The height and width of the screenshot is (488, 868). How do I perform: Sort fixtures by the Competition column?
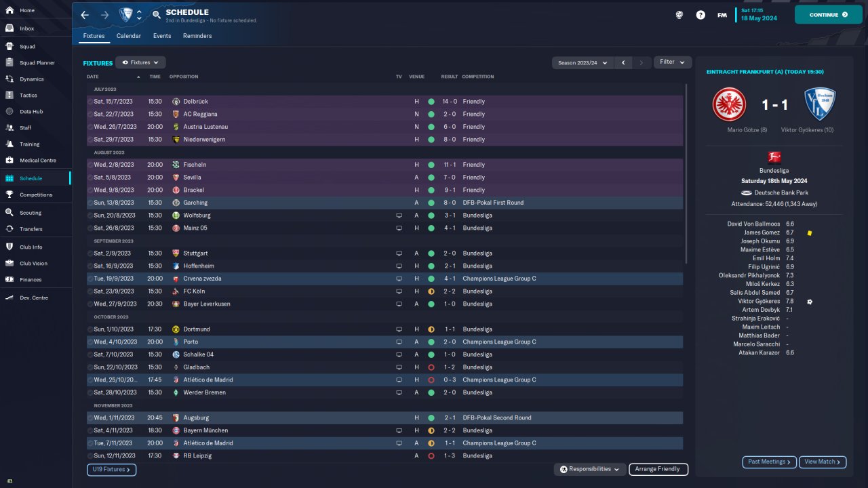point(478,77)
